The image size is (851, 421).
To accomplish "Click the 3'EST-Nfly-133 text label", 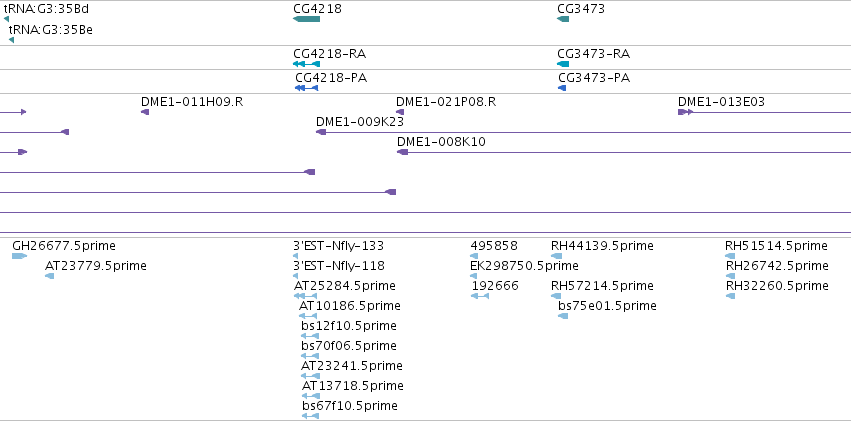I will click(339, 246).
